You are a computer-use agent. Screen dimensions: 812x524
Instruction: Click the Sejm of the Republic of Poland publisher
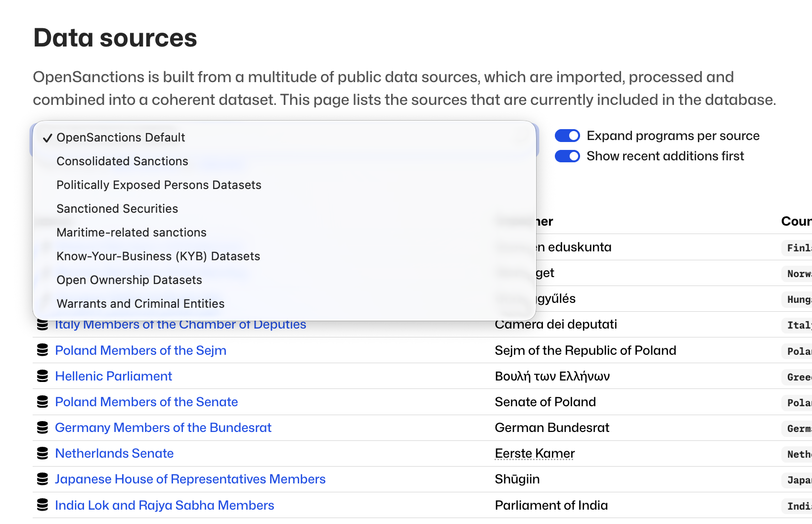coord(586,350)
